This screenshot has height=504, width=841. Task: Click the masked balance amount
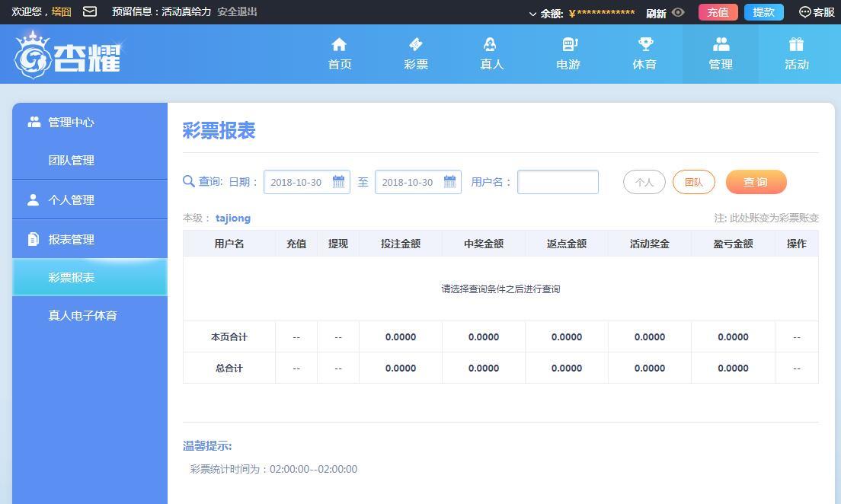click(x=602, y=13)
